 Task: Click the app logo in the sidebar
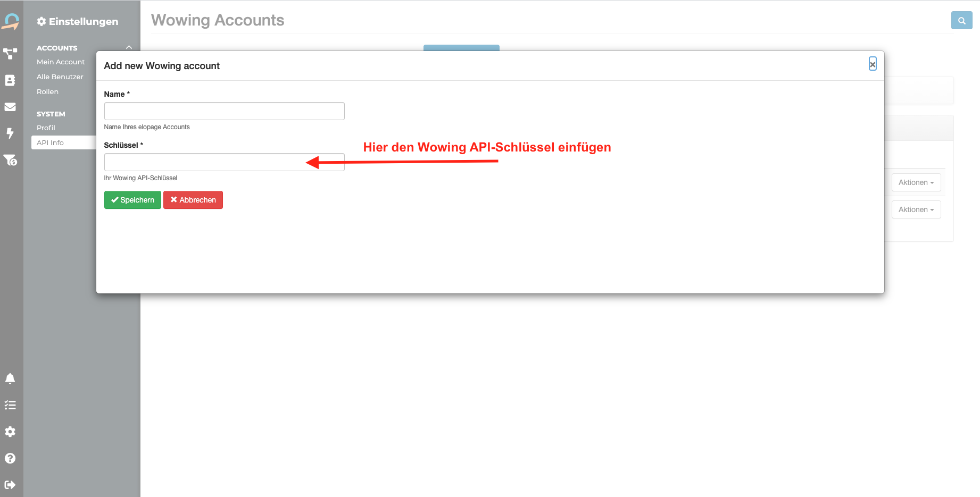11,21
